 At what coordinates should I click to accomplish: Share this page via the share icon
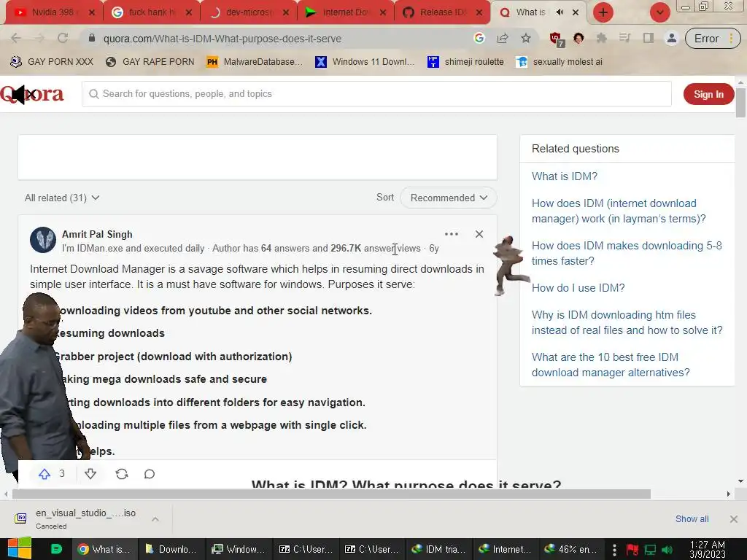tap(503, 38)
